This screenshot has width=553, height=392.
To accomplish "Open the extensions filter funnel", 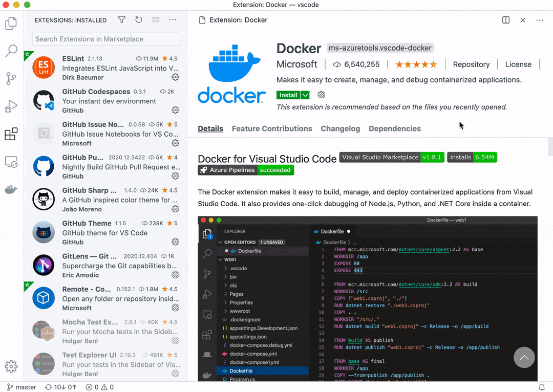I will tap(121, 19).
